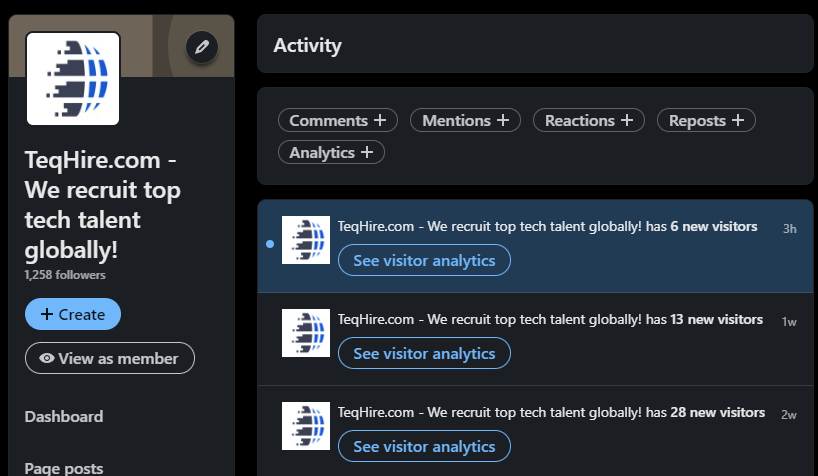Toggle the Analytics filter chip
Image resolution: width=818 pixels, height=476 pixels.
pos(331,152)
